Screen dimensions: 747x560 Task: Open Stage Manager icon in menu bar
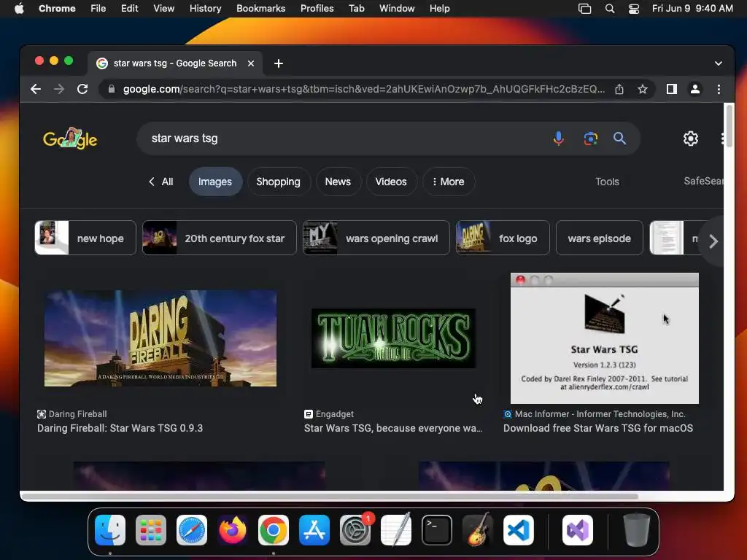click(x=584, y=9)
